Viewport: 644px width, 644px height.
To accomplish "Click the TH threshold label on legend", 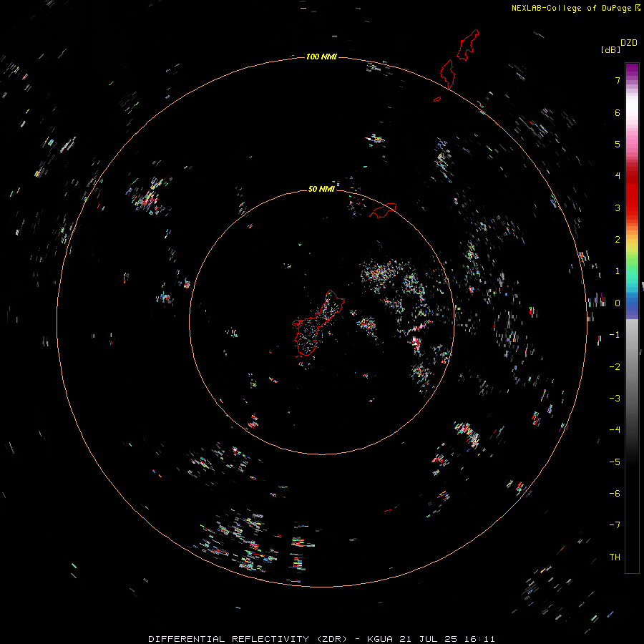I will [x=615, y=557].
